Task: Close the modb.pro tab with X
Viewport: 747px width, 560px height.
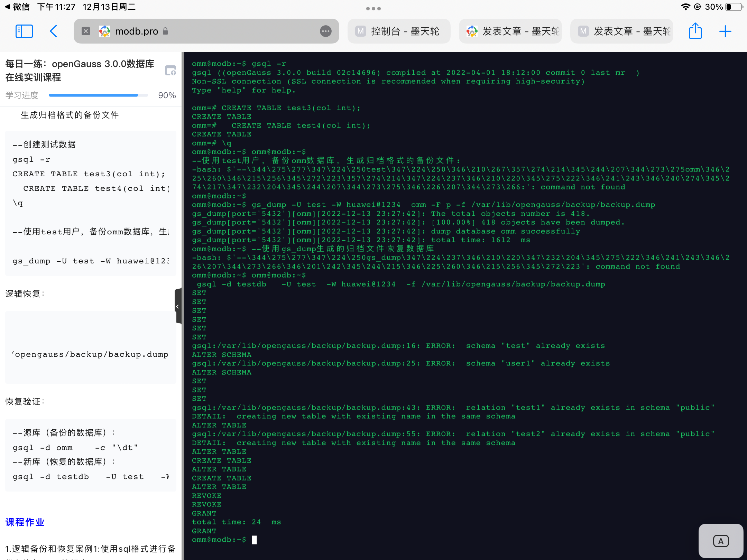Action: pos(86,31)
